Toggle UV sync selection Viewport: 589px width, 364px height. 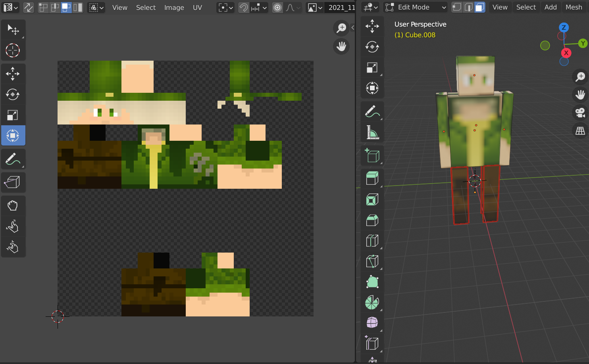[x=29, y=8]
